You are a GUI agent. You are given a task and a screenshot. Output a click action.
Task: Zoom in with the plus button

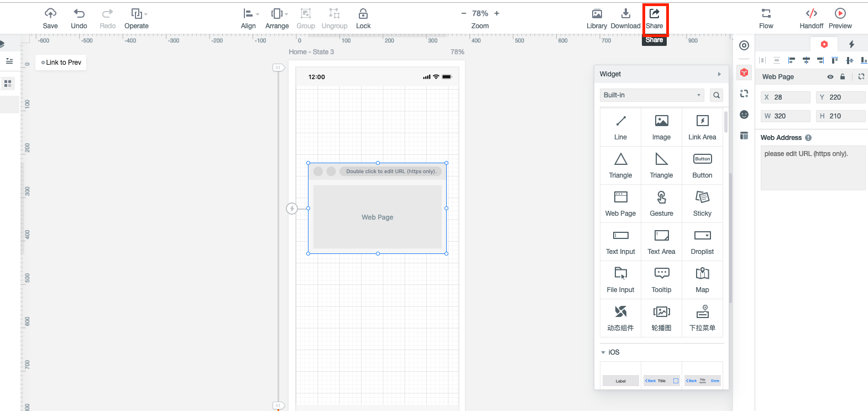496,13
